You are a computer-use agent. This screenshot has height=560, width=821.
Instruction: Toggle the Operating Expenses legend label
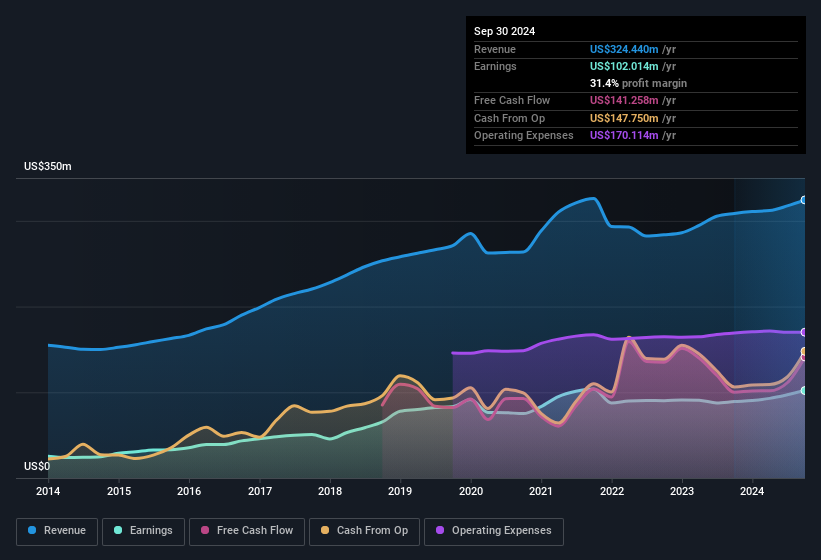click(501, 530)
